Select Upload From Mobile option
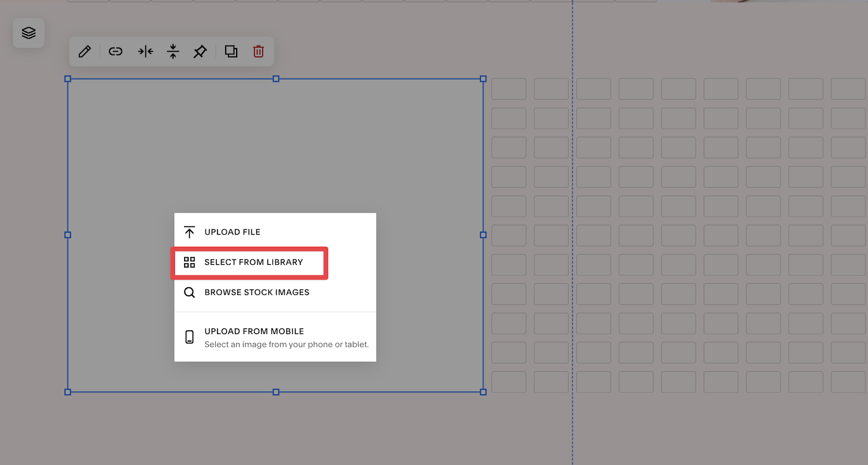The image size is (868, 465). [x=254, y=331]
